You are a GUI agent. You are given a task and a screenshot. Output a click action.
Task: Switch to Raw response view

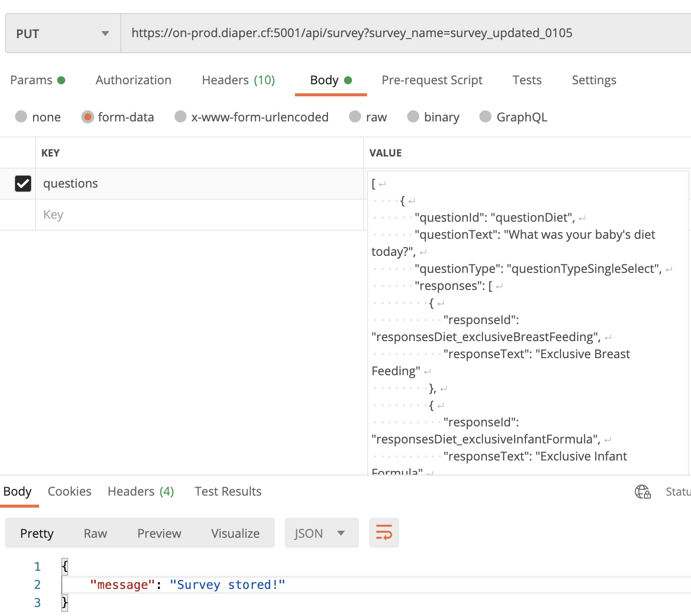click(x=95, y=533)
